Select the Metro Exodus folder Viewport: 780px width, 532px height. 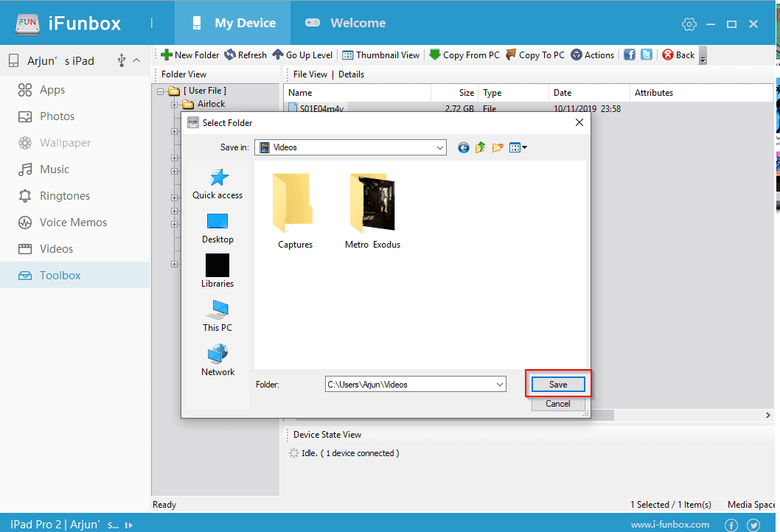[x=372, y=211]
